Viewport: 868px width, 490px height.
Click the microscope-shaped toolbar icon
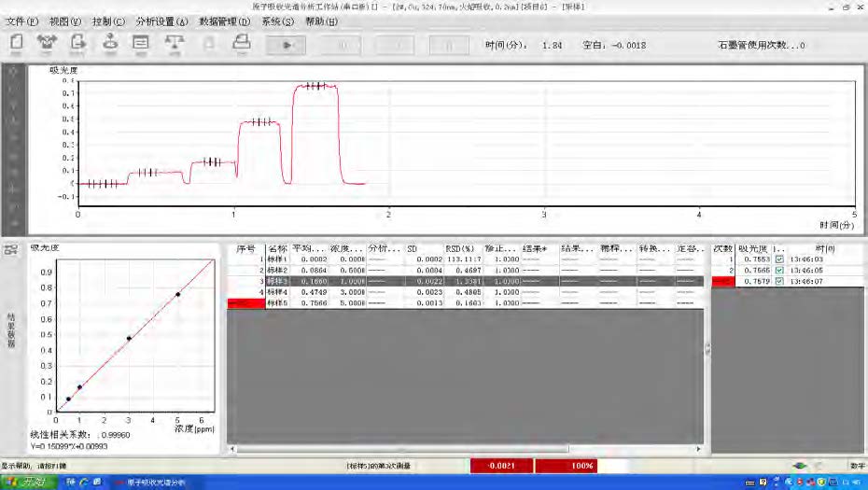110,42
